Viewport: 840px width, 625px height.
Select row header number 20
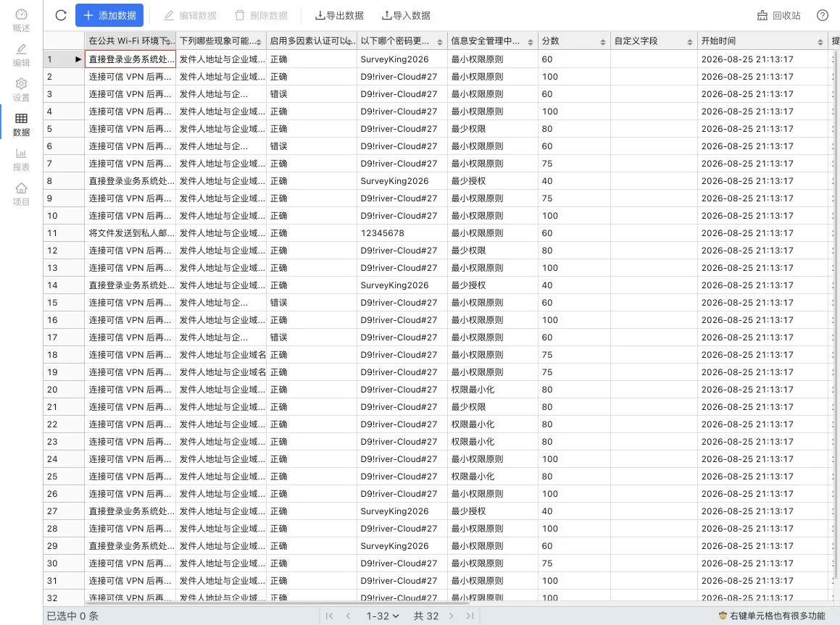(x=64, y=390)
